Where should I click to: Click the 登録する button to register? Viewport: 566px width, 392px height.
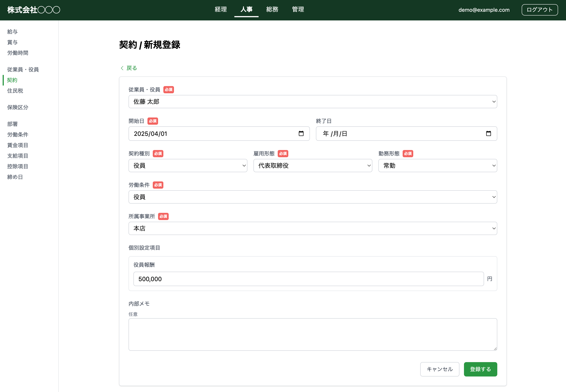click(480, 369)
